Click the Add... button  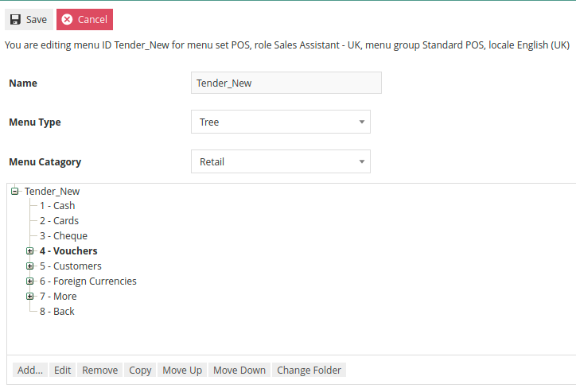(x=30, y=370)
